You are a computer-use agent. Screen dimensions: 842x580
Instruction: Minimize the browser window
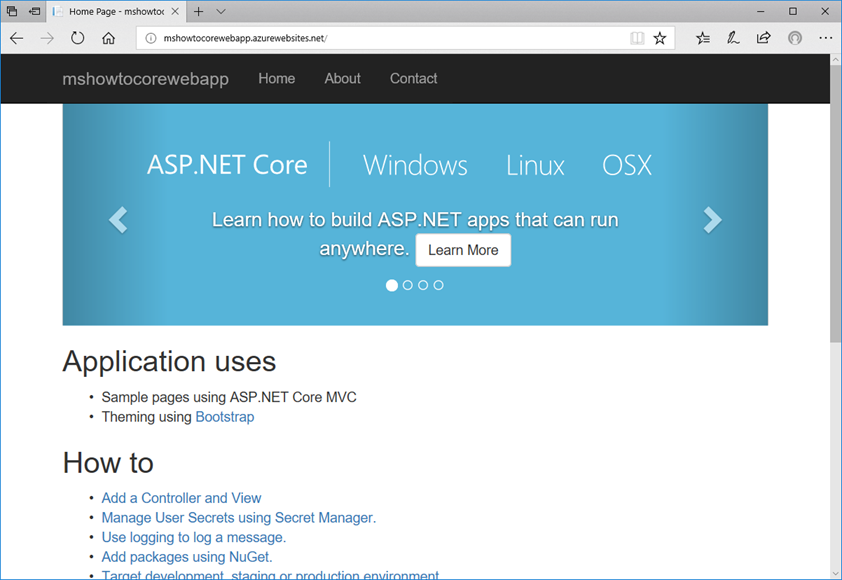(760, 11)
